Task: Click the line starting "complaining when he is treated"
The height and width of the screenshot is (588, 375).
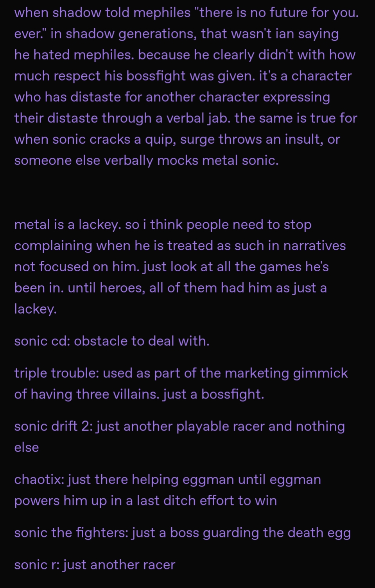Action: 180,246
